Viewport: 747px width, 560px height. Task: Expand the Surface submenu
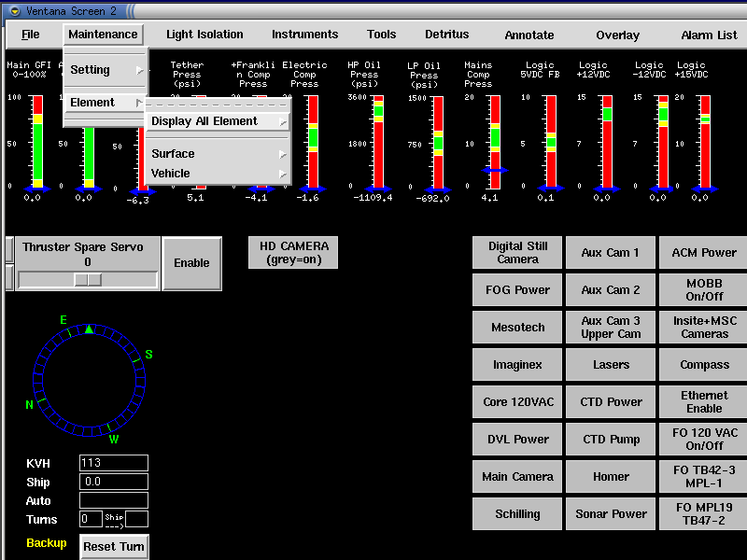(x=218, y=154)
